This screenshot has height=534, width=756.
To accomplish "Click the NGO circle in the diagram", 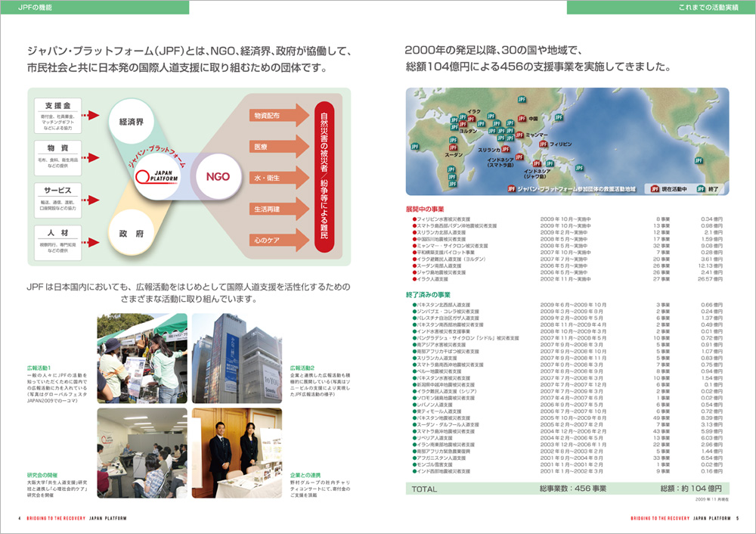I will 218,176.
